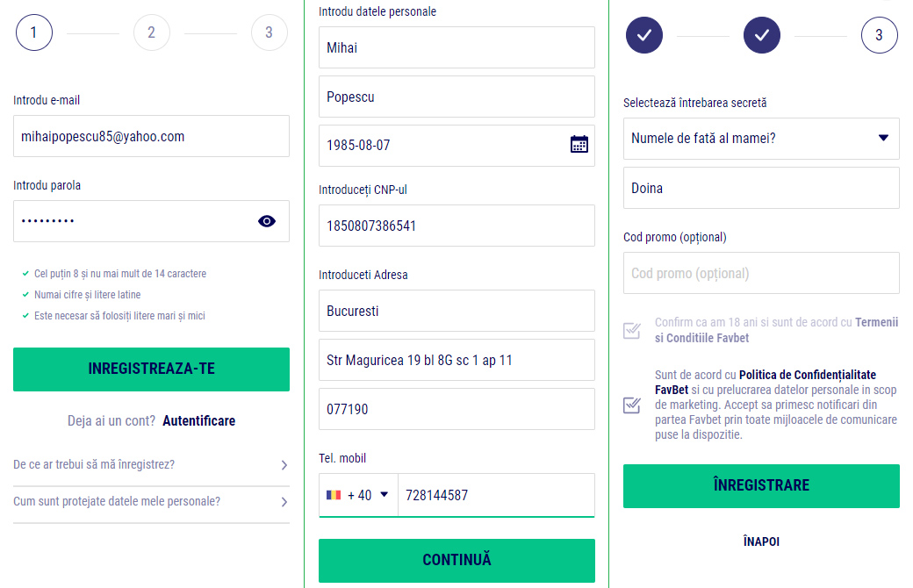The height and width of the screenshot is (588, 913).
Task: Click the Cod promo input field
Action: point(760,273)
